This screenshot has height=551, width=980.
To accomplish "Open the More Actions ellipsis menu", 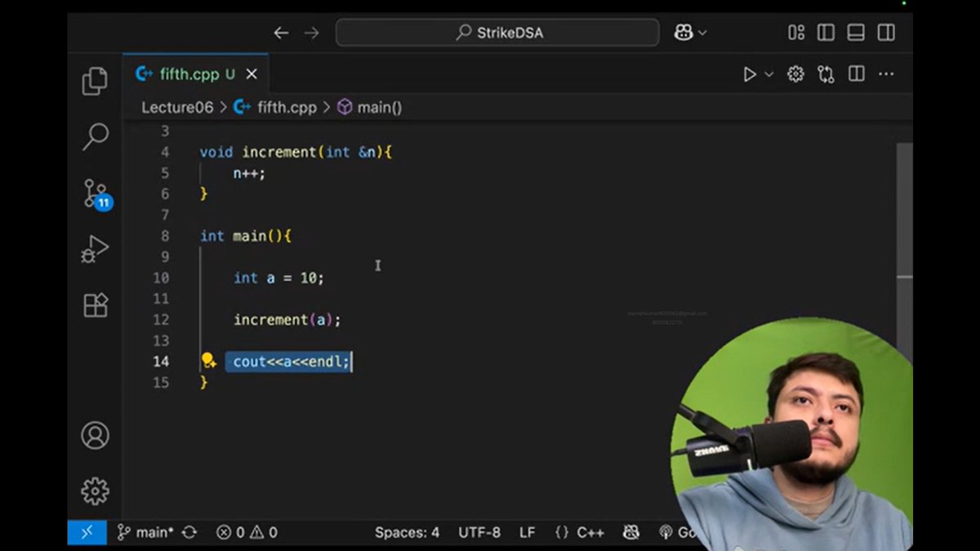I will point(886,74).
